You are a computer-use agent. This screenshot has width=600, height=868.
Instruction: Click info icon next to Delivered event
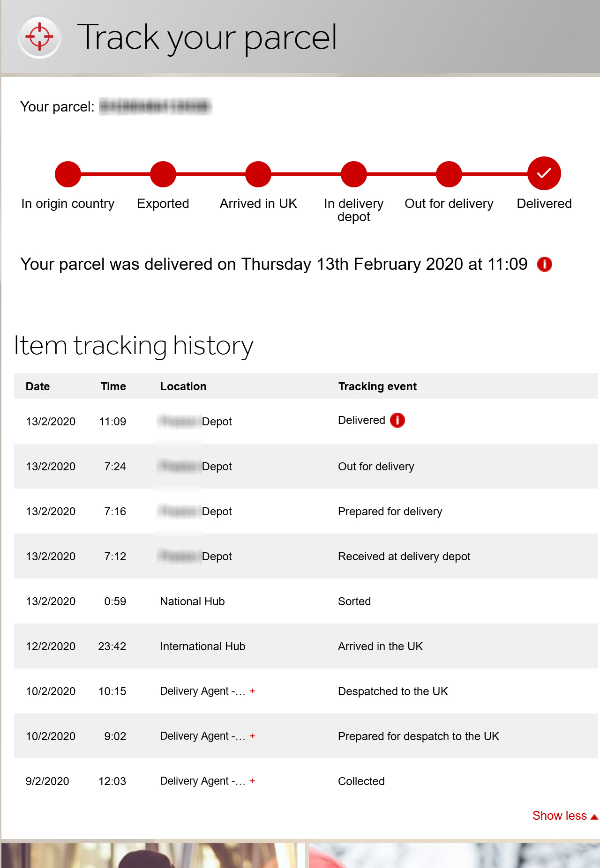tap(397, 420)
